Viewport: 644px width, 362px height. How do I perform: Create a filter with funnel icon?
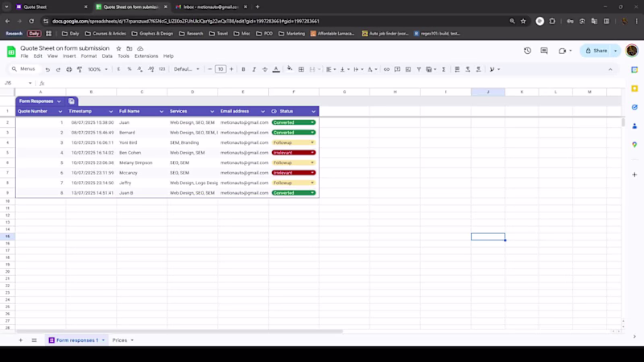coord(419,69)
